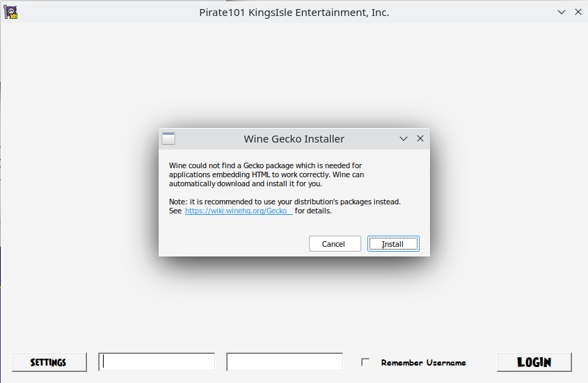This screenshot has height=383, width=588.
Task: Click the 'for details.' text after link
Action: [313, 211]
